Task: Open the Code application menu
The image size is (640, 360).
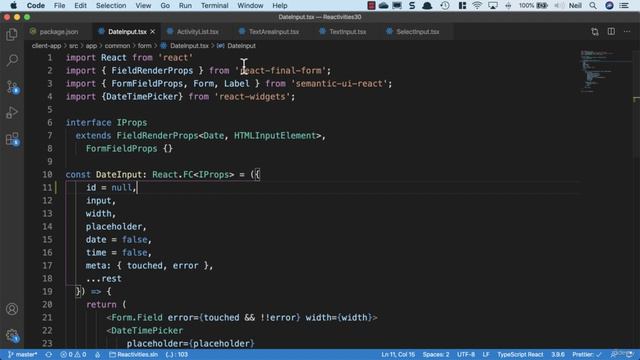Action: (x=36, y=6)
